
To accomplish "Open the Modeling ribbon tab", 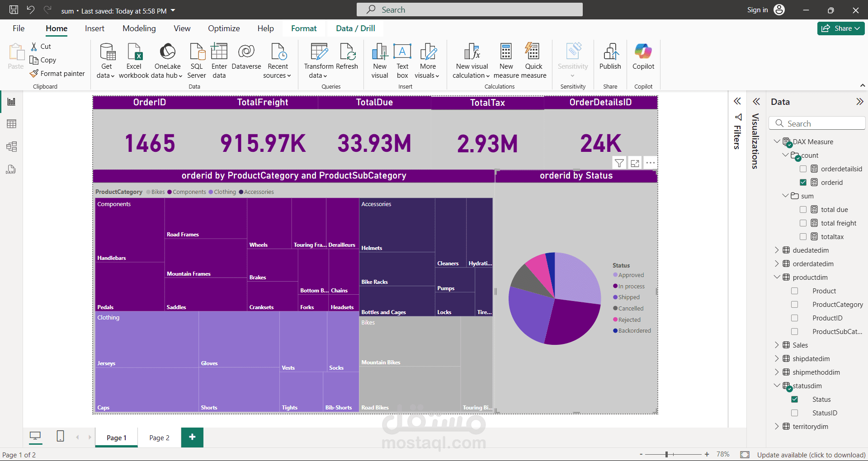I will pyautogui.click(x=139, y=28).
